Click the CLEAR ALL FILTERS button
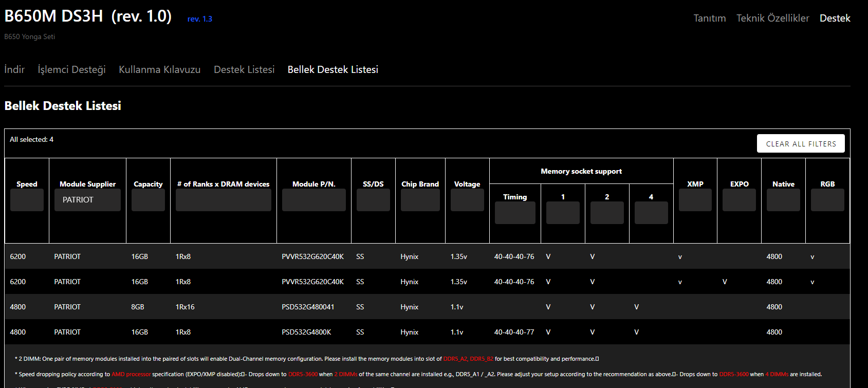868x388 pixels. (x=801, y=144)
